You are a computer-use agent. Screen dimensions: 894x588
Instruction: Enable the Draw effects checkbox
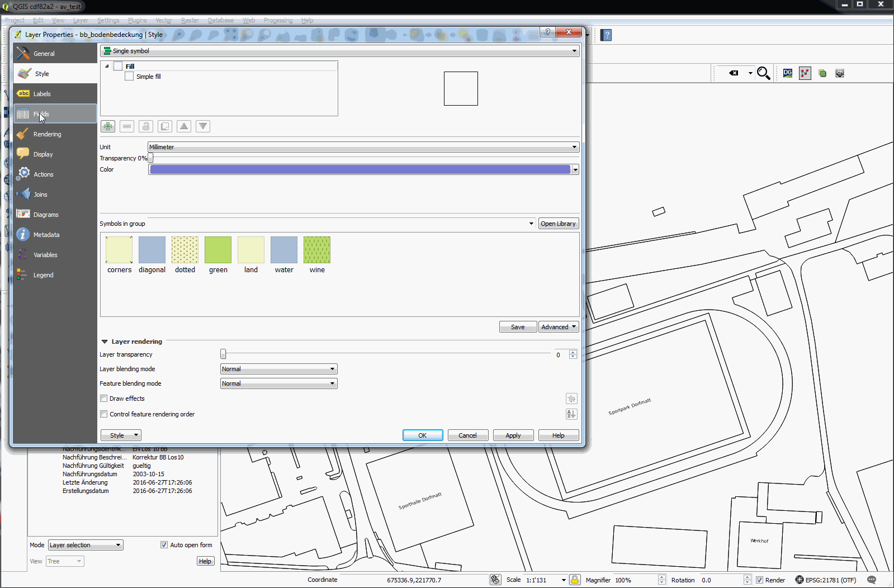(x=104, y=399)
